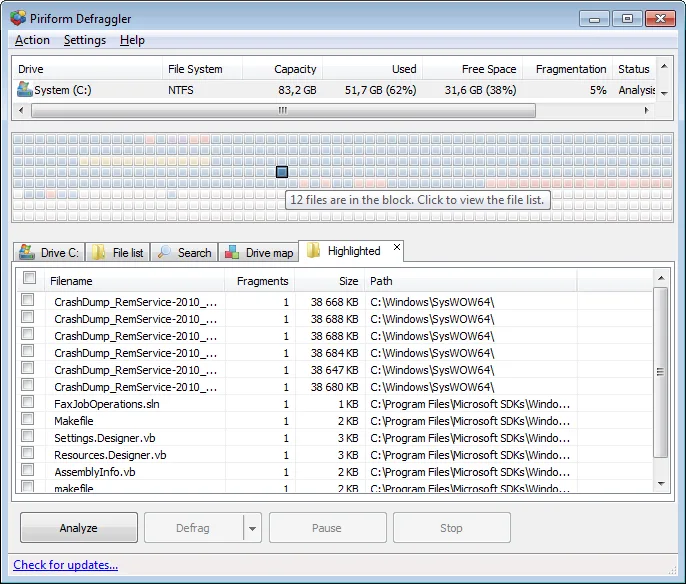Open the Settings menu
Screen dimensions: 686x584
tap(84, 40)
